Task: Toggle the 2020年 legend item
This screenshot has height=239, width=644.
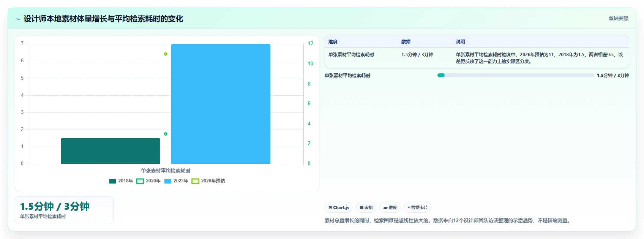Action: pos(148,181)
